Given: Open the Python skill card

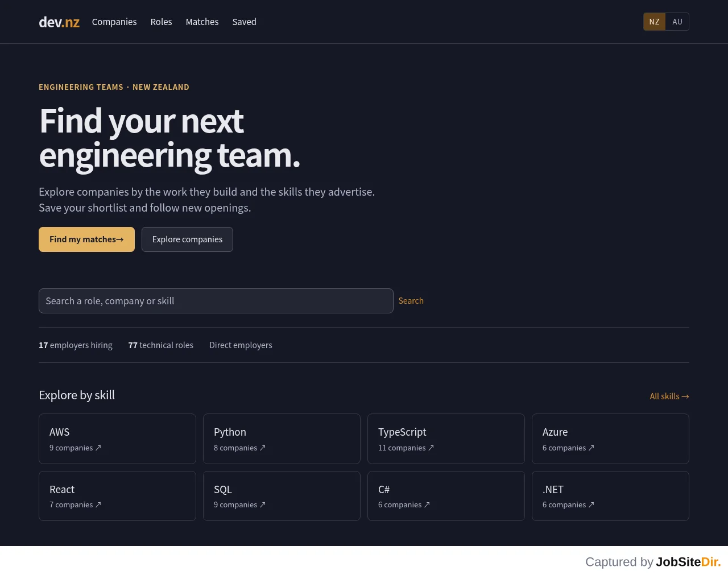Looking at the screenshot, I should point(282,439).
